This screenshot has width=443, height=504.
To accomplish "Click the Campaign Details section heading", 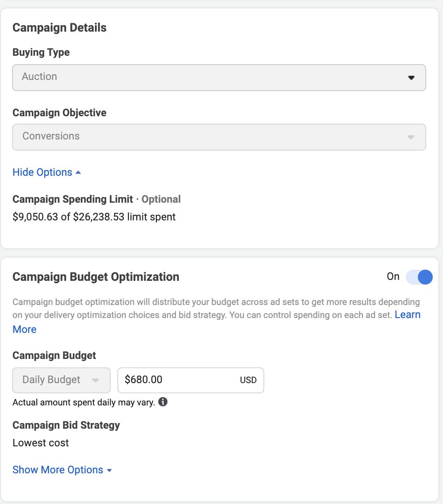I will point(60,28).
